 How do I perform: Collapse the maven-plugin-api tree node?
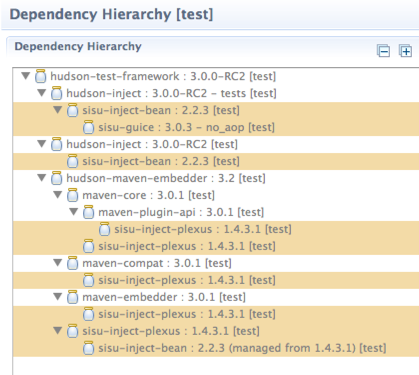point(74,211)
